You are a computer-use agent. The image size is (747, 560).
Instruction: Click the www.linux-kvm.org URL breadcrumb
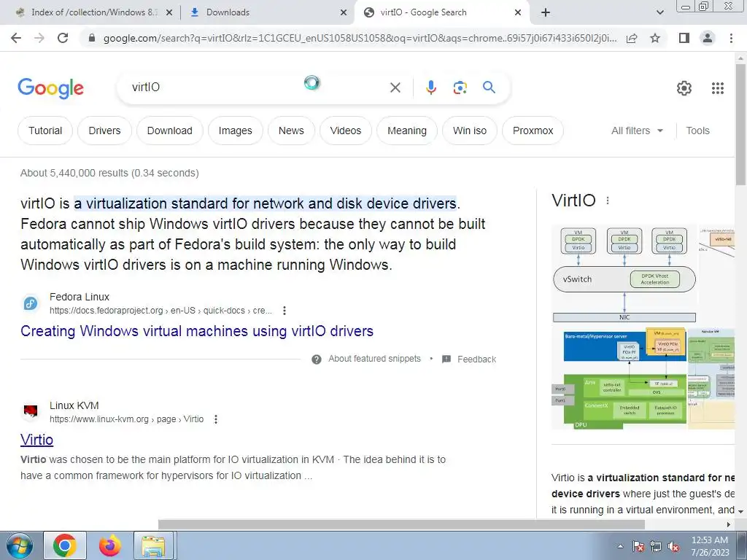[126, 419]
